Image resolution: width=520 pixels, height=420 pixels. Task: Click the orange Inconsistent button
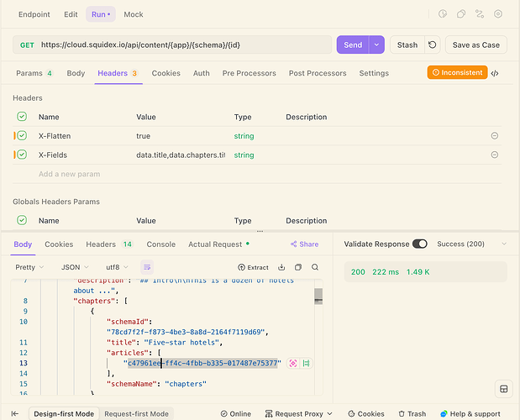click(457, 72)
